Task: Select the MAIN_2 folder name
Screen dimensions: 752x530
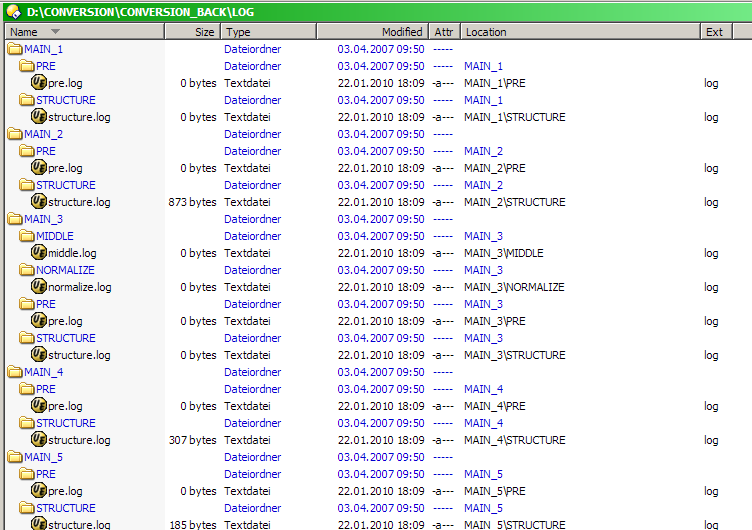Action: coord(43,134)
